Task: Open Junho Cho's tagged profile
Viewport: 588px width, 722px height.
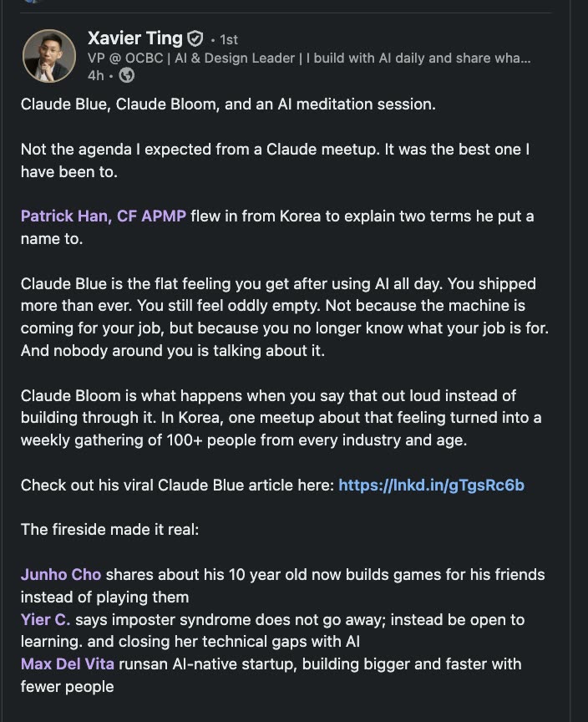Action: coord(61,575)
